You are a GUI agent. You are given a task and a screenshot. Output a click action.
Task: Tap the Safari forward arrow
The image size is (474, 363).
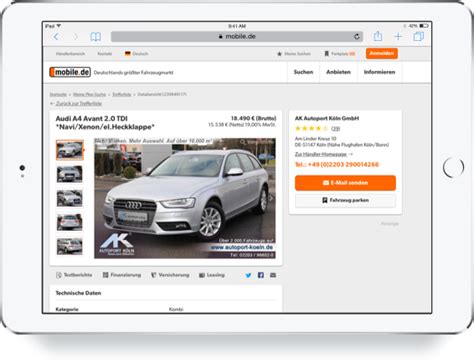tap(76, 37)
